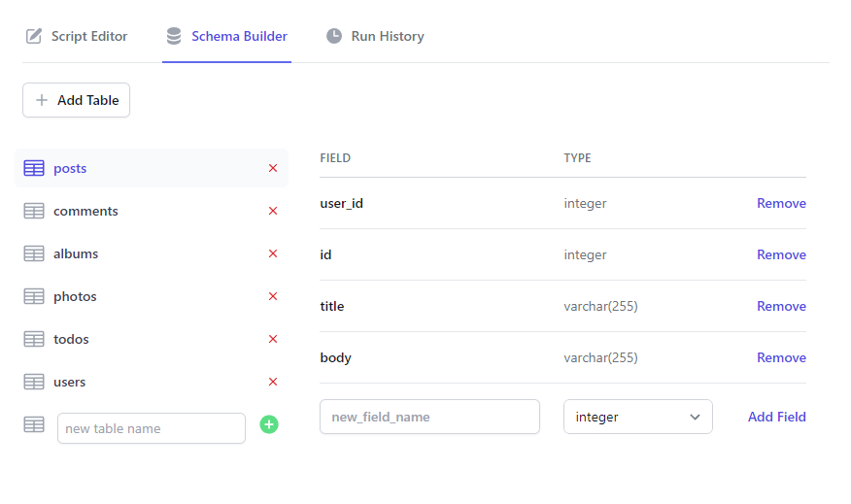Click the red X beside users table
This screenshot has height=504, width=851.
pos(273,382)
